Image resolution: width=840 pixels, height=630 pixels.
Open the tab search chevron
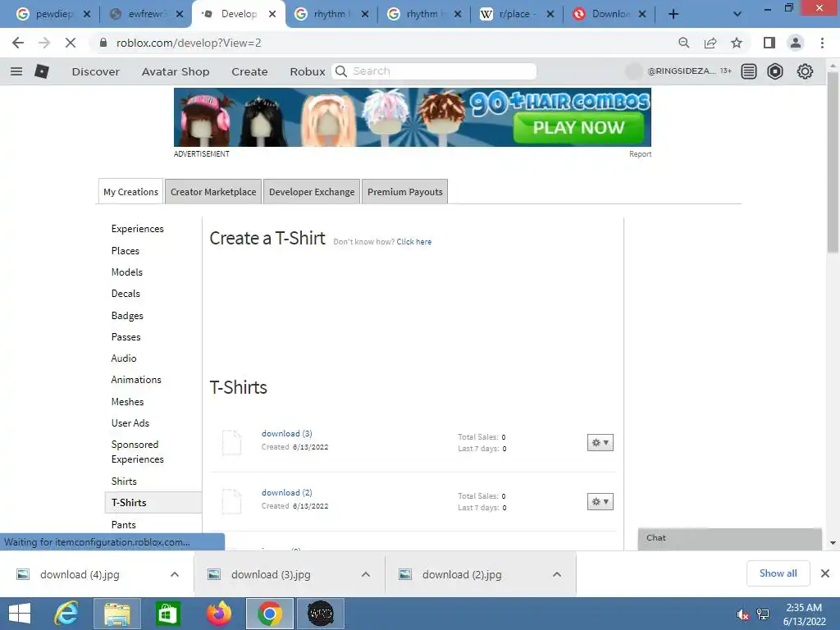coord(737,14)
